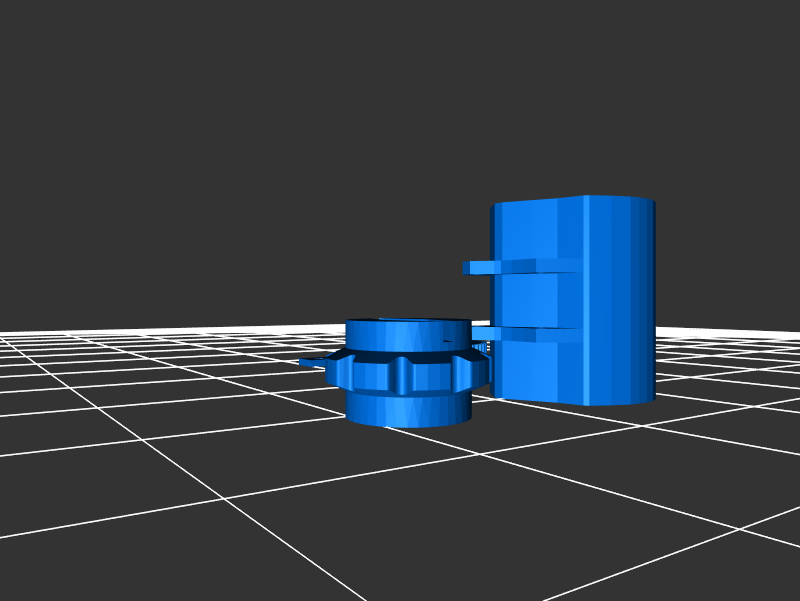Click grid floor in bottom right corner
The height and width of the screenshot is (601, 800).
[x=740, y=560]
